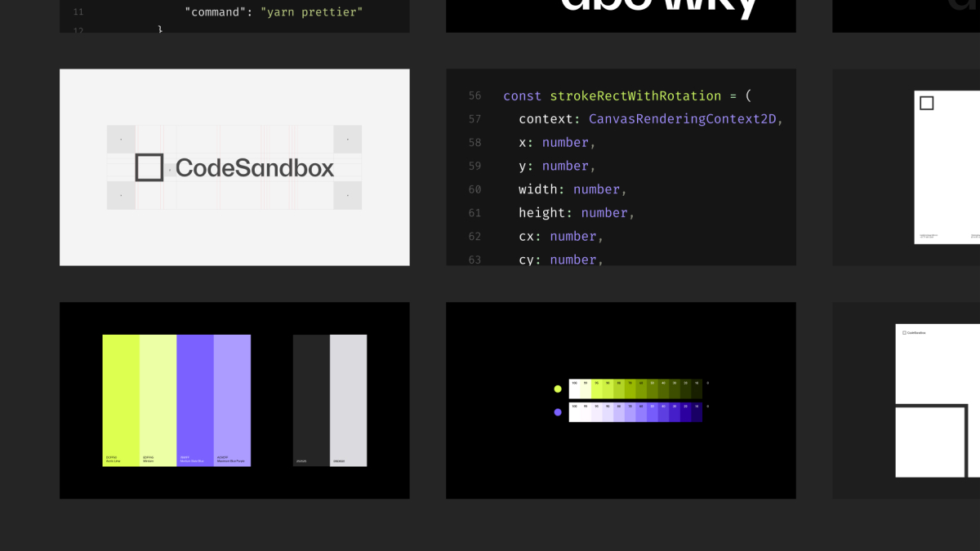Click the 'y: number' code line
The height and width of the screenshot is (551, 980).
pos(557,167)
